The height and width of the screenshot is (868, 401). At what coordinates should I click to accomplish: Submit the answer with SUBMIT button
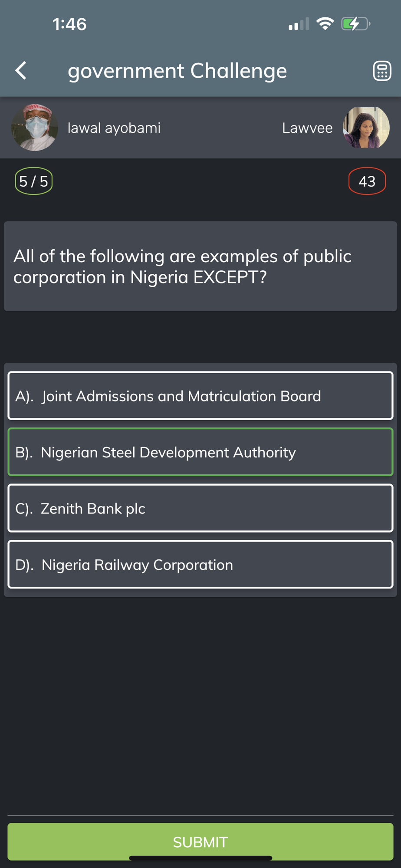pos(200,842)
